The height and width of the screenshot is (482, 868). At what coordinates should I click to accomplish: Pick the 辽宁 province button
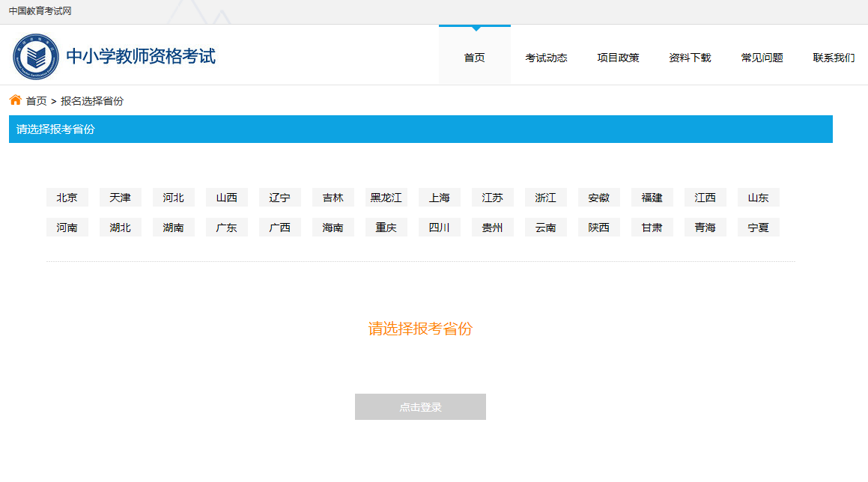(x=279, y=198)
